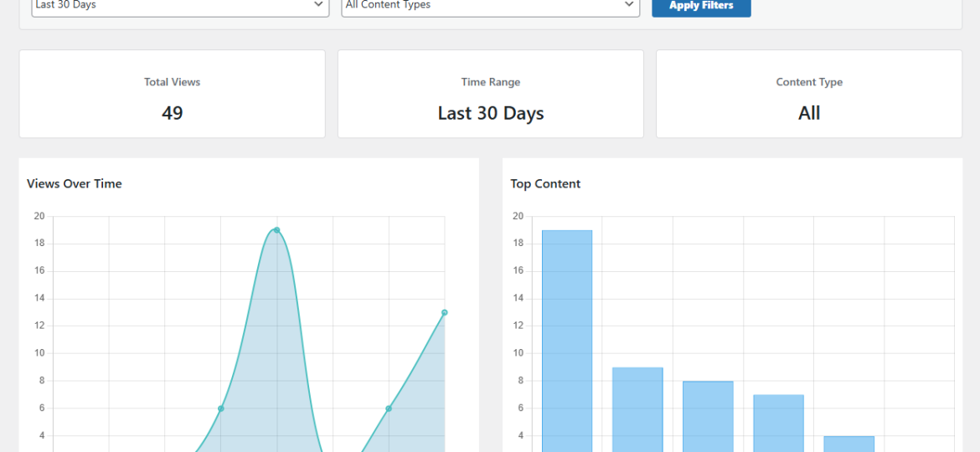Click the Top Content bar with 9 views

[x=637, y=409]
